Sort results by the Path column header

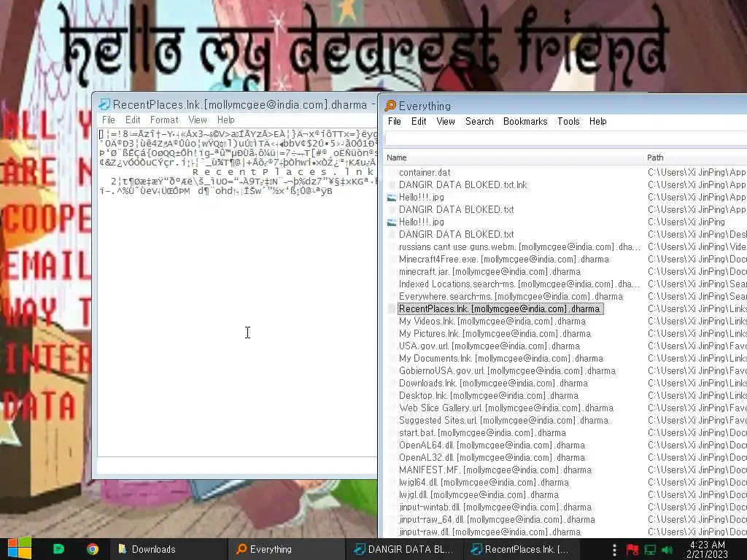[695, 157]
